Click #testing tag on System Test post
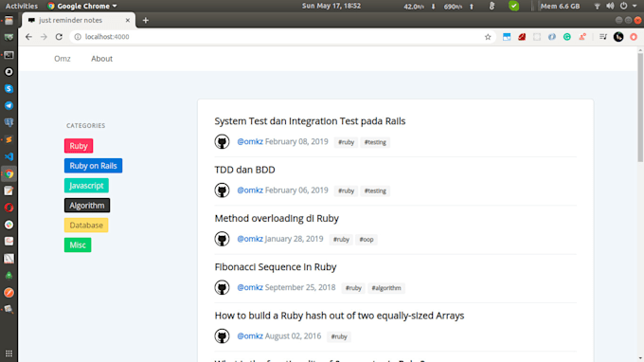This screenshot has height=362, width=644. pyautogui.click(x=375, y=142)
